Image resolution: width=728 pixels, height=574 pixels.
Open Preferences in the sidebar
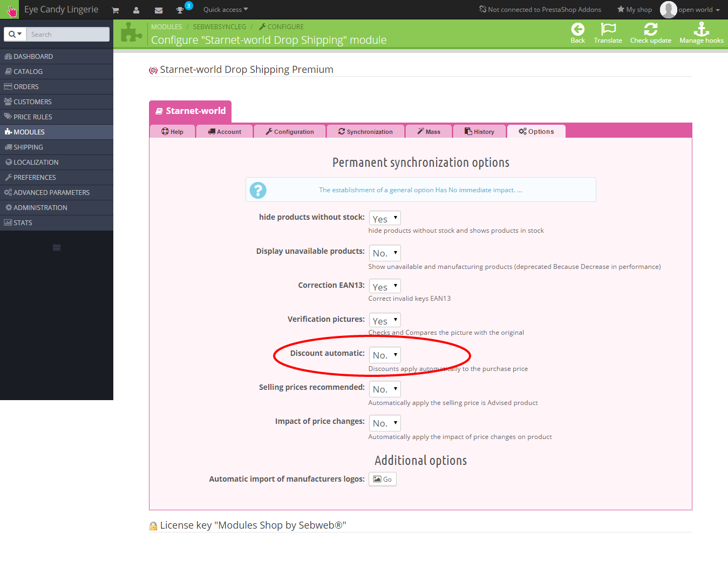pos(57,177)
